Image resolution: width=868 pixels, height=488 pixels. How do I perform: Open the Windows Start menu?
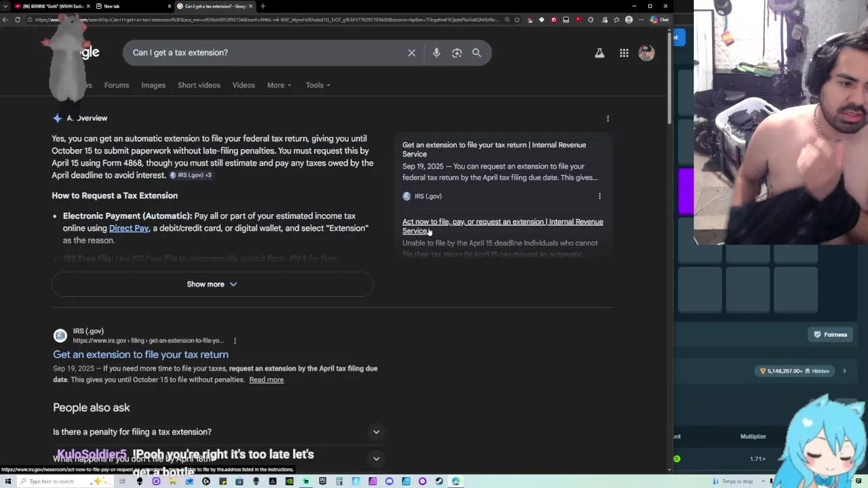tap(8, 481)
